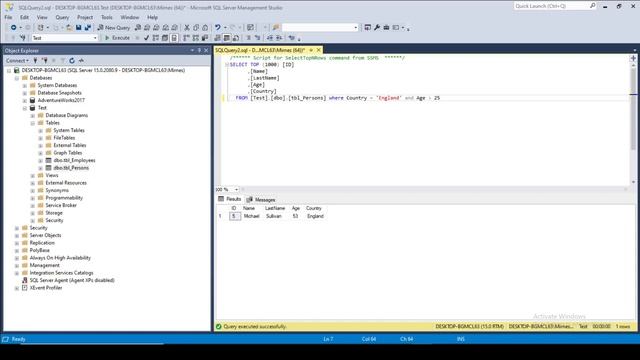Screen dimensions: 640x360
Task: Click the Paste icon in toolbar
Action: tap(205, 27)
